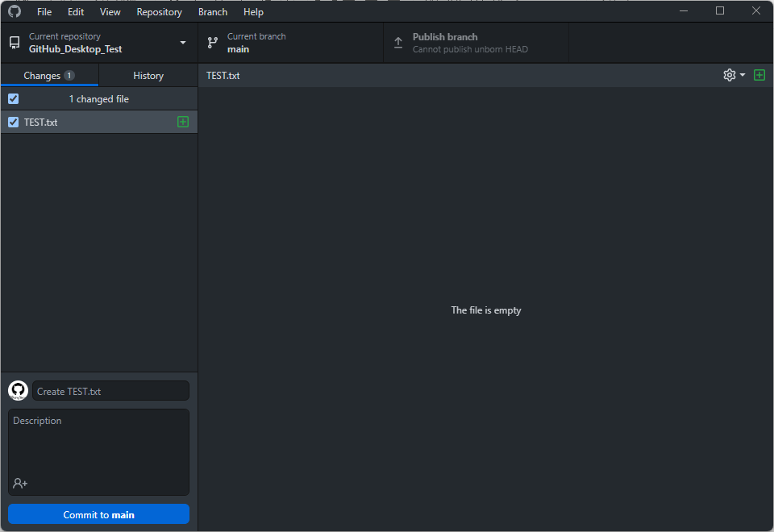This screenshot has width=774, height=532.
Task: Switch to the History tab
Action: 148,76
